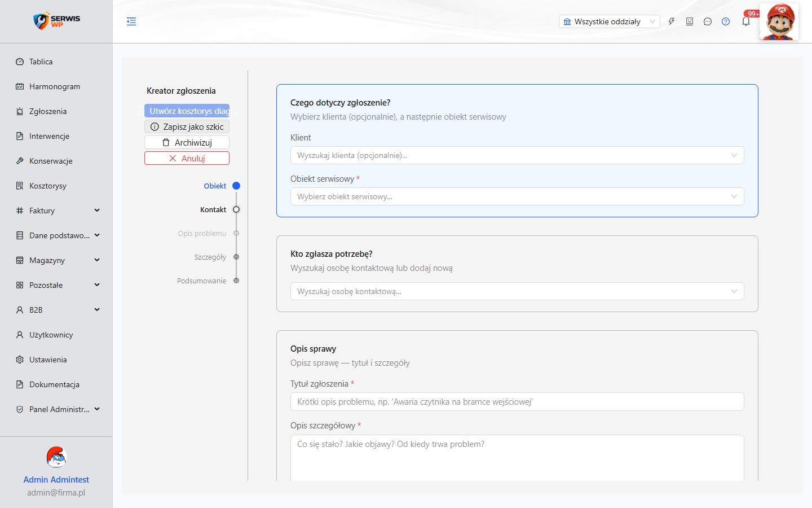Screen dimensions: 812x508
Task: Click the Użytkownicy user icon
Action: click(20, 335)
